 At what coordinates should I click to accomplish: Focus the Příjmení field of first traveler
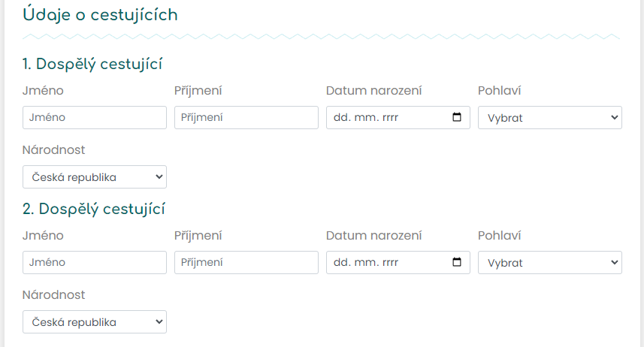tap(246, 117)
